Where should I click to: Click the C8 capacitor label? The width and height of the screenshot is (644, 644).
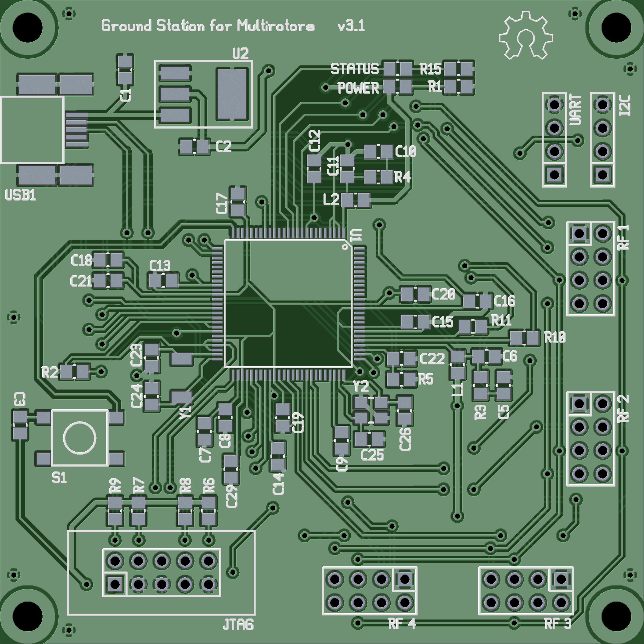pos(225,441)
